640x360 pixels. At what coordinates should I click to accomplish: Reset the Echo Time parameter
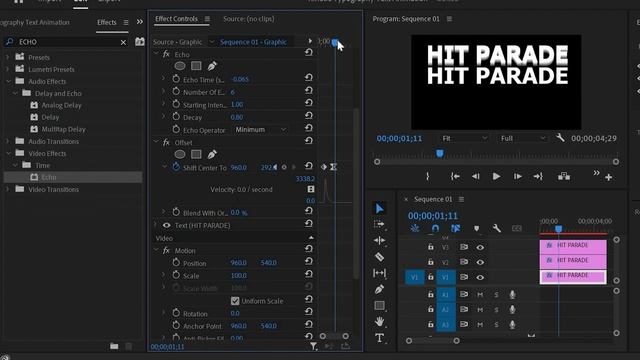click(309, 78)
